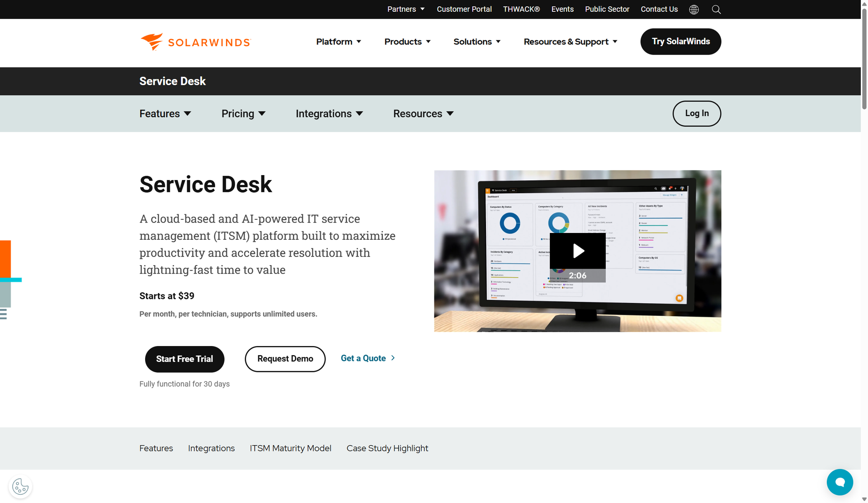The image size is (868, 503).
Task: Expand the Resources & Support dropdown
Action: click(570, 42)
